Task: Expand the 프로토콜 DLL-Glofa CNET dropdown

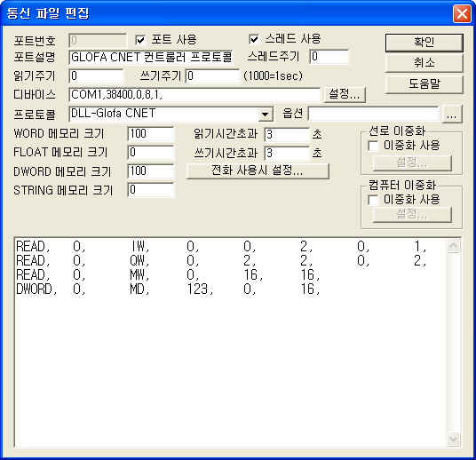Action: (x=266, y=115)
